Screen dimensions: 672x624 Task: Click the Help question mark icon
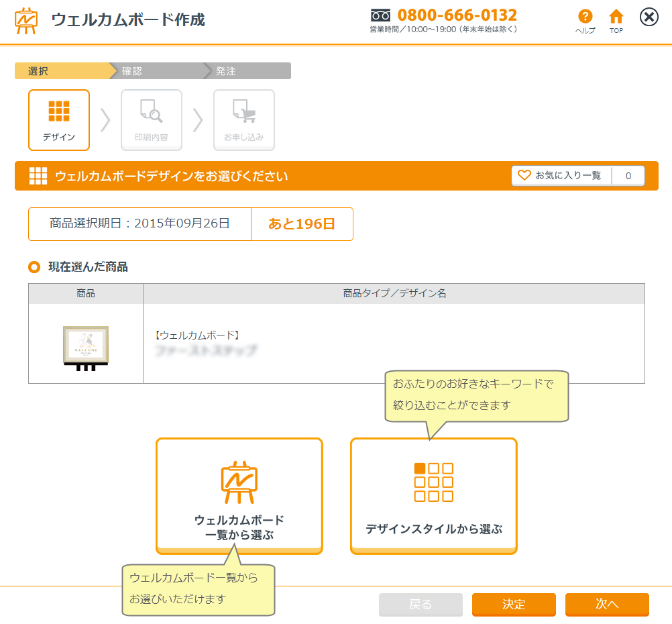[585, 17]
